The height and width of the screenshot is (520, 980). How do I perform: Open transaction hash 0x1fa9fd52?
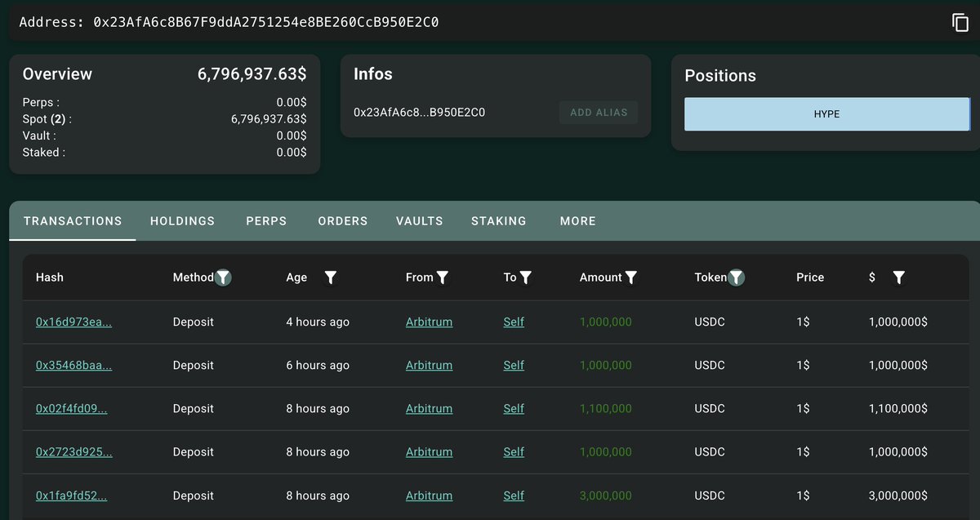(71, 496)
